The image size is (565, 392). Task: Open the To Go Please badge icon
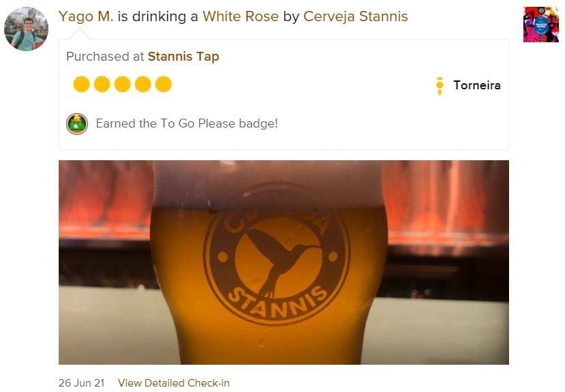[77, 124]
